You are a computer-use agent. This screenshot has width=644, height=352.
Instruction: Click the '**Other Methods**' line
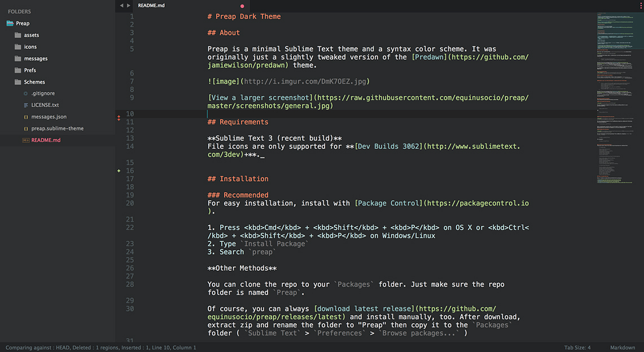[x=242, y=268]
